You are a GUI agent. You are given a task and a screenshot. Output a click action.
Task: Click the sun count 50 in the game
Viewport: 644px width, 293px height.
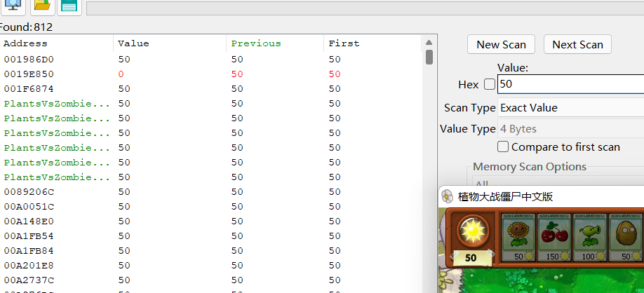pos(471,258)
